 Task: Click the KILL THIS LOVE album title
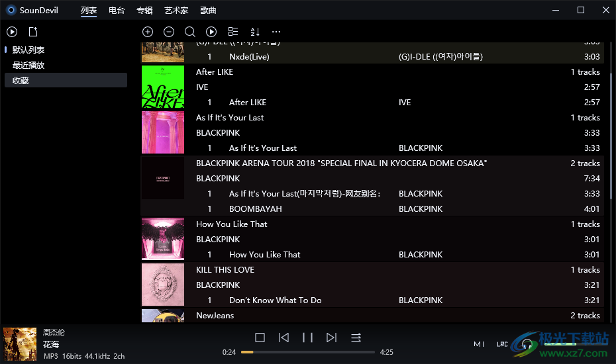click(x=225, y=270)
